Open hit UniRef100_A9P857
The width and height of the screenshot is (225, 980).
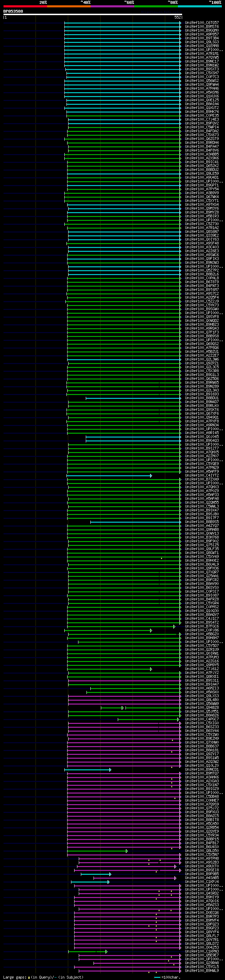pos(202,34)
